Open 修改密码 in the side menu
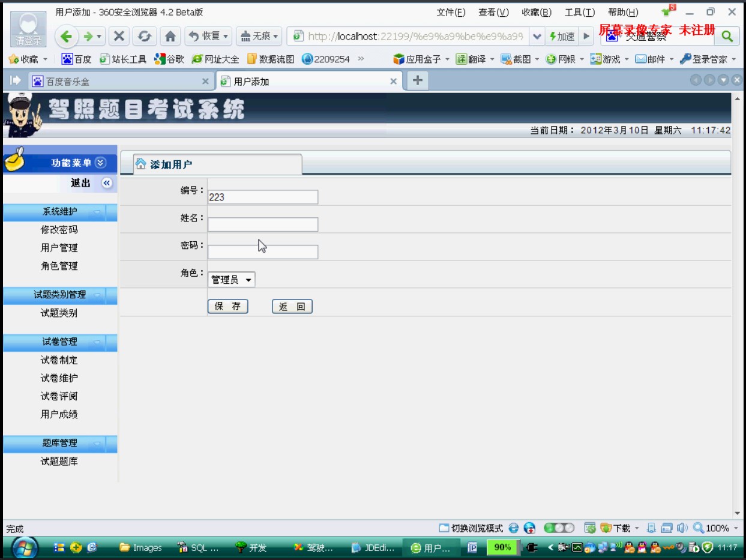 point(59,230)
